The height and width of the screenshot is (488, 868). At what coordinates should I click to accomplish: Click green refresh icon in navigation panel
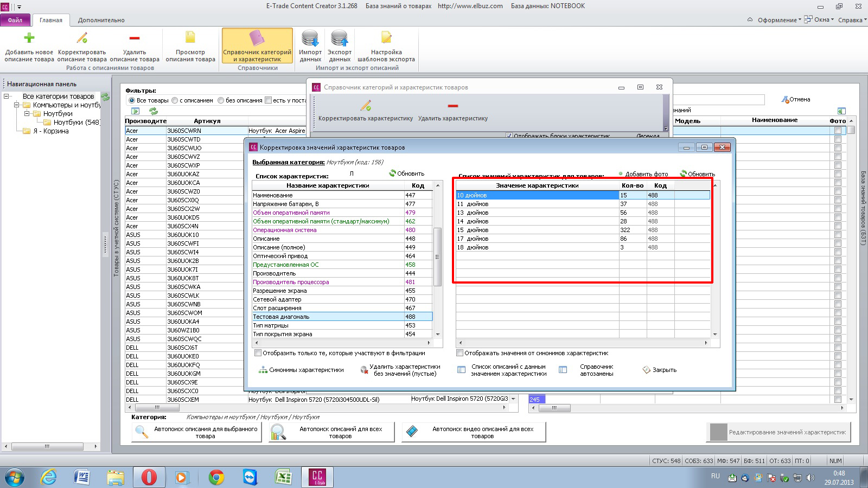point(105,97)
